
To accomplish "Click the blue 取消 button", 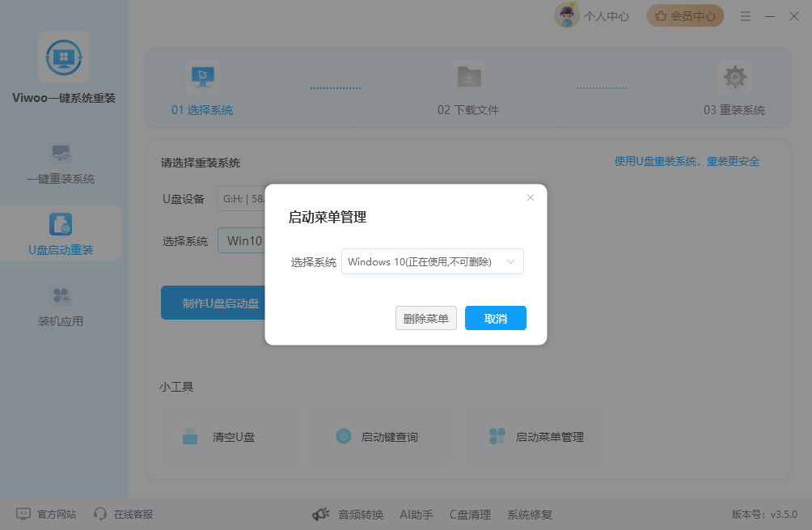I will [496, 318].
